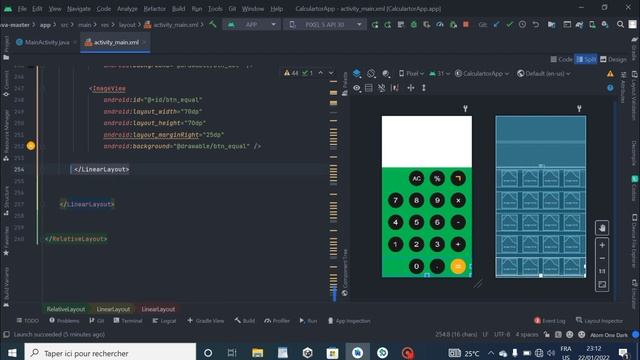This screenshot has height=360, width=640.
Task: Click the Align icon in the design toolbar
Action: pyautogui.click(x=411, y=88)
